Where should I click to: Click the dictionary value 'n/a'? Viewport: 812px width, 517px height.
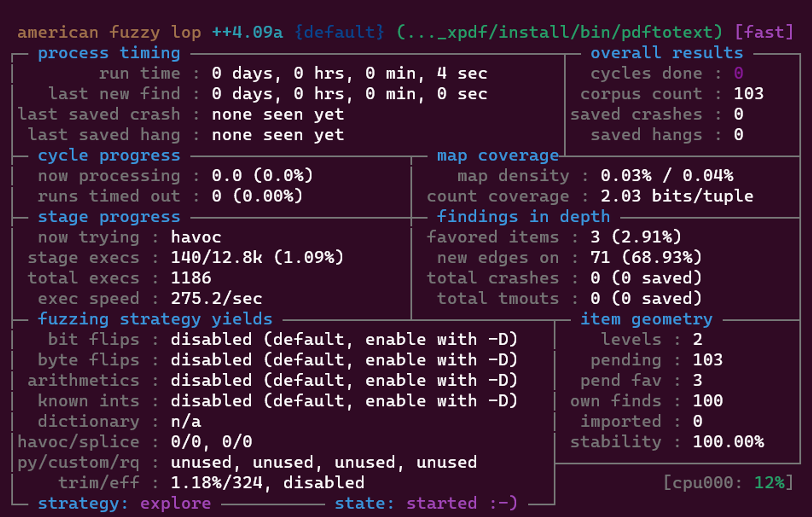pyautogui.click(x=186, y=422)
